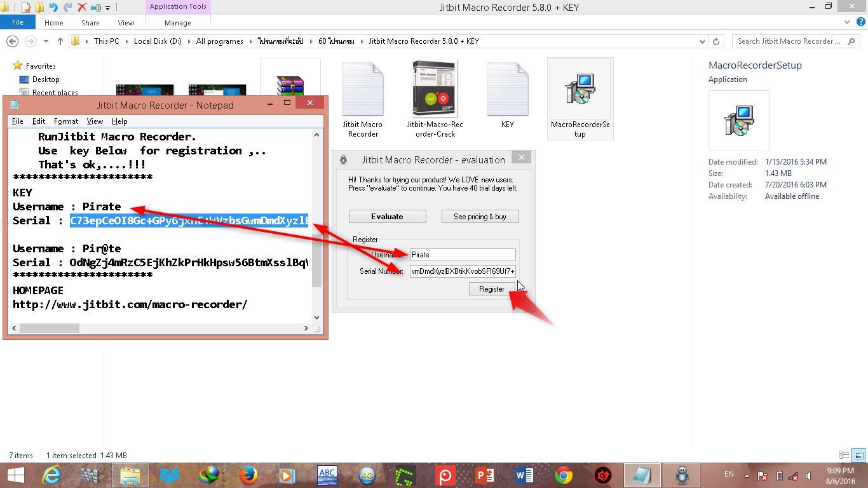The image size is (868, 488).
Task: Click Local Disk (D:) in the breadcrumb
Action: click(157, 41)
